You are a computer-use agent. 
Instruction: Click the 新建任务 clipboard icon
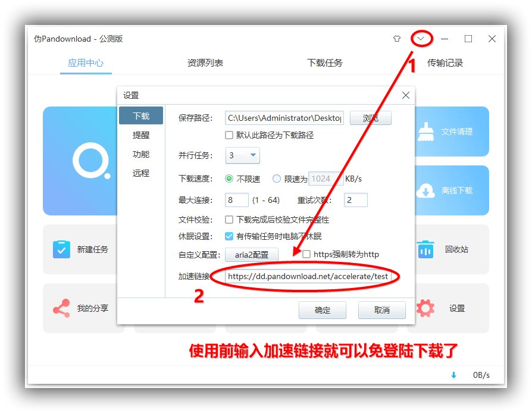click(x=61, y=249)
